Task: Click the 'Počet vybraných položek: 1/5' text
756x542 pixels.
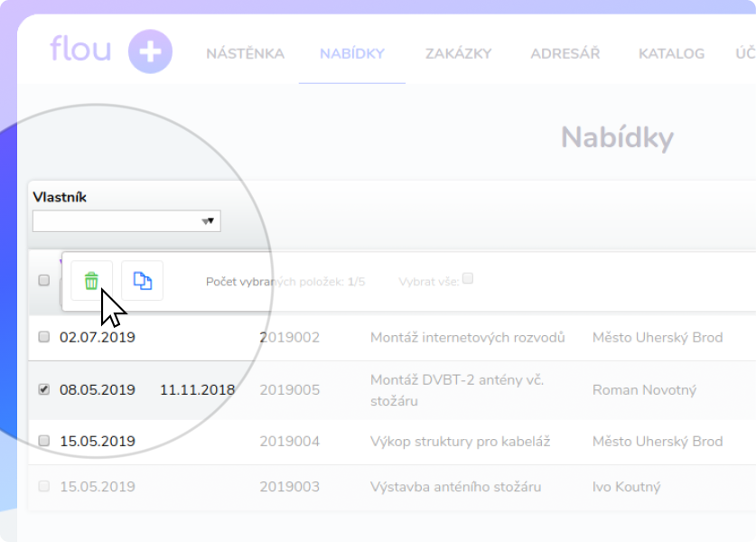Action: (x=285, y=282)
